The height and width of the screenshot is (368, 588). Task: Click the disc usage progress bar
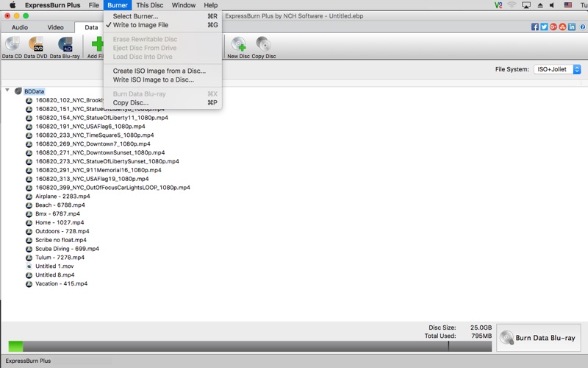click(250, 346)
